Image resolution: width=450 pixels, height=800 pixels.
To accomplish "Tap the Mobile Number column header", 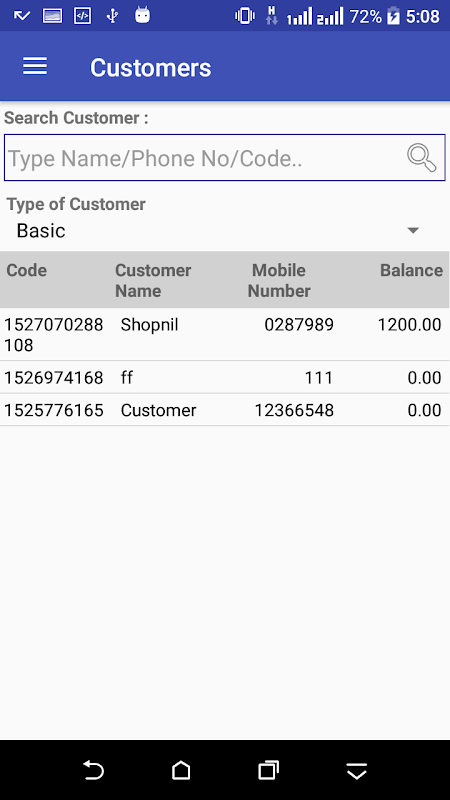I will pyautogui.click(x=279, y=280).
